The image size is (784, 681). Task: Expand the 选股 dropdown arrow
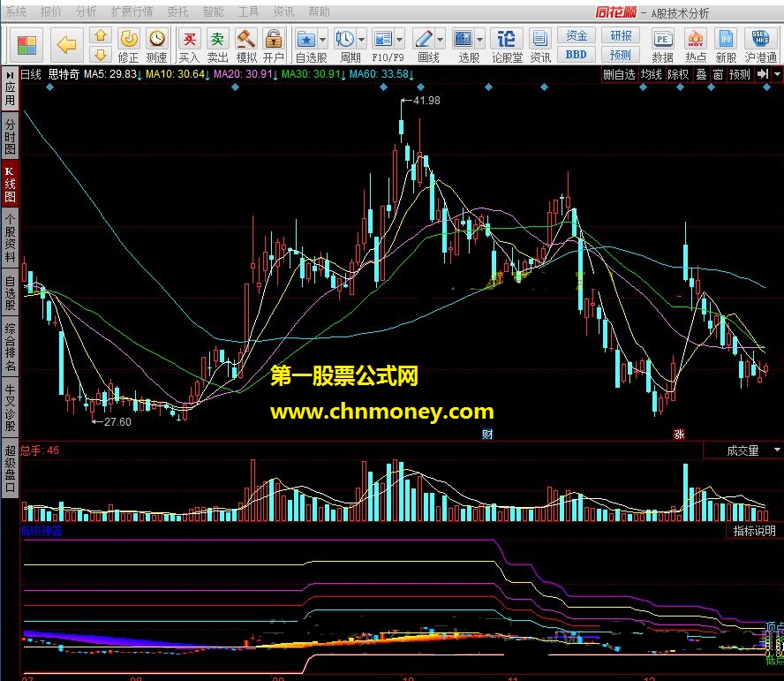click(479, 39)
